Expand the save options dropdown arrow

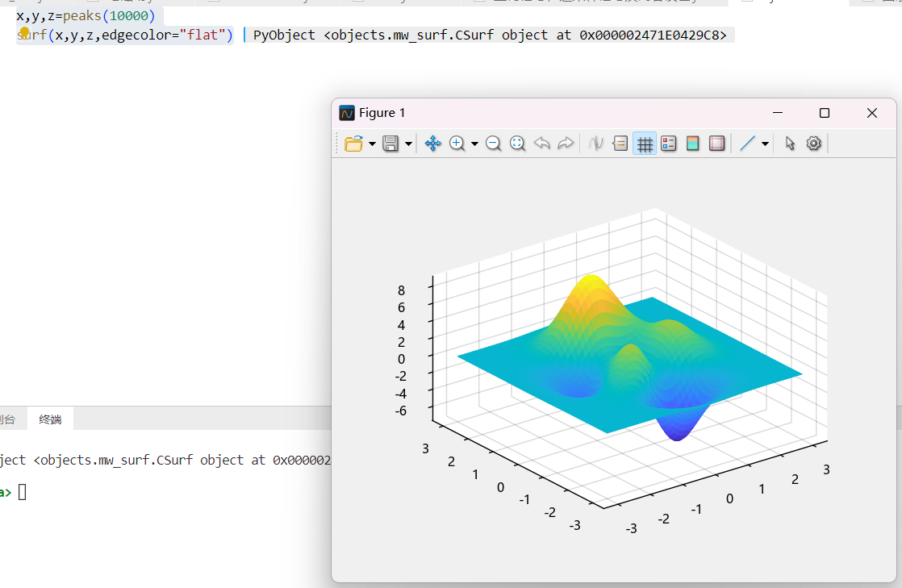(408, 144)
